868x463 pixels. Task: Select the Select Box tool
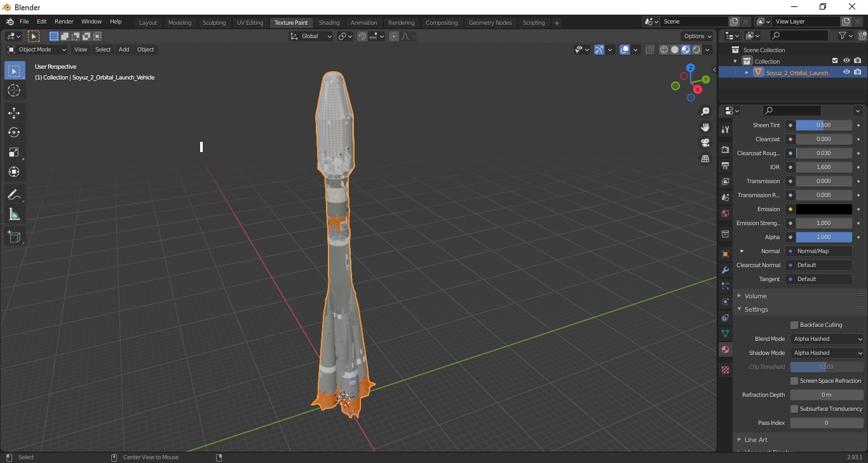(15, 71)
